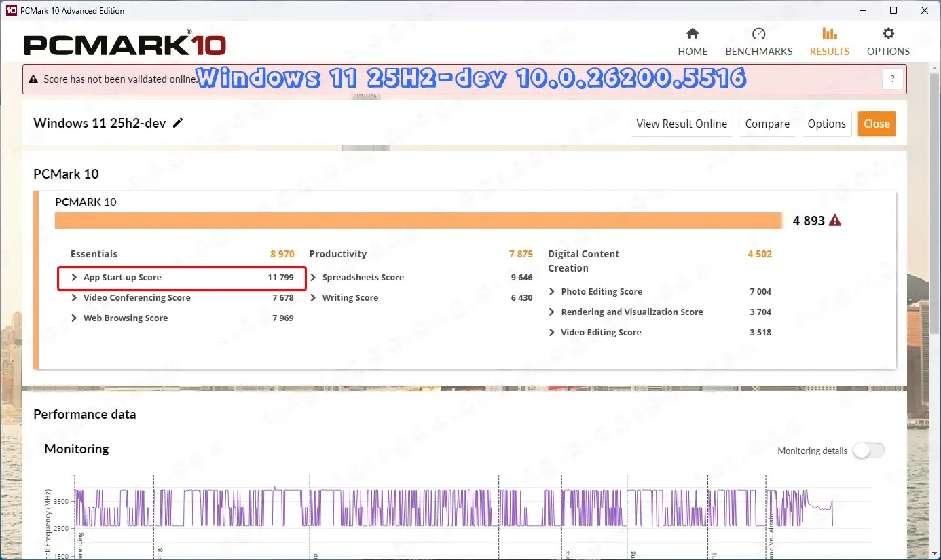Minimize the PCMark 10 window
Viewport: 941px width, 560px height.
[862, 10]
